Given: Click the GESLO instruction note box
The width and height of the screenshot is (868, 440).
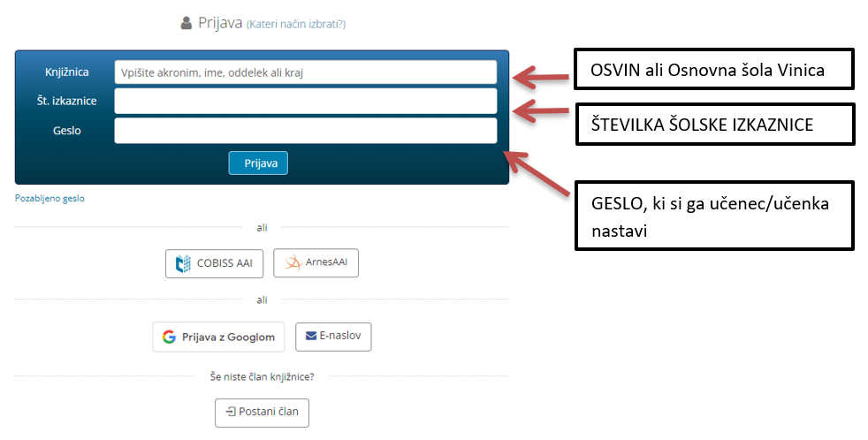Looking at the screenshot, I should click(714, 216).
